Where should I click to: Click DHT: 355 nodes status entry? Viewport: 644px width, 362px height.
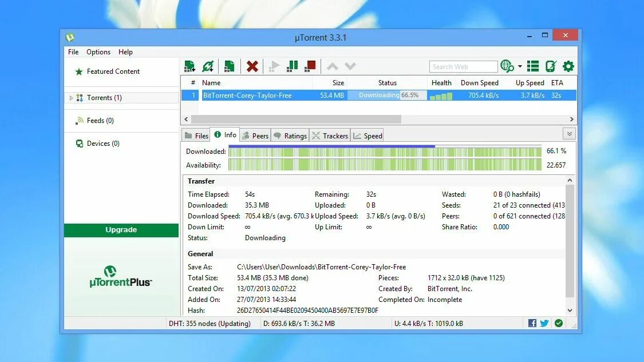[210, 324]
